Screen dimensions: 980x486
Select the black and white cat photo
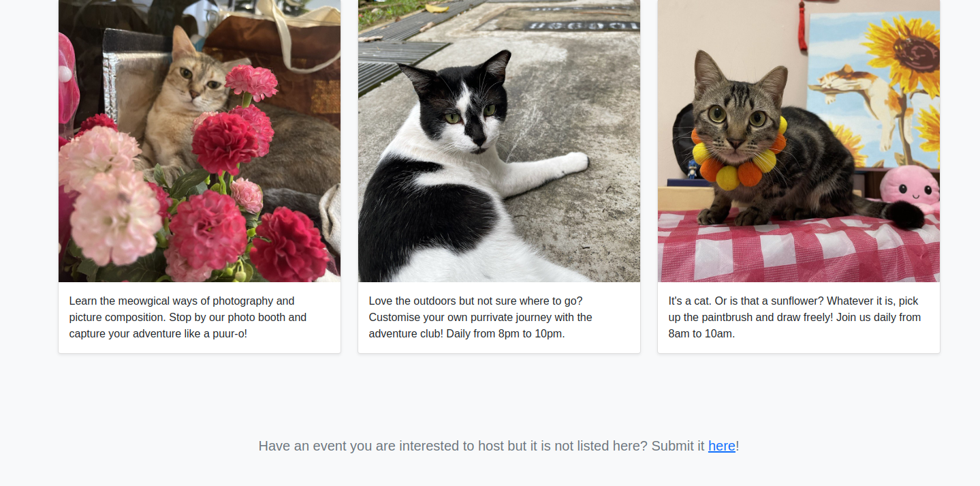click(x=499, y=140)
